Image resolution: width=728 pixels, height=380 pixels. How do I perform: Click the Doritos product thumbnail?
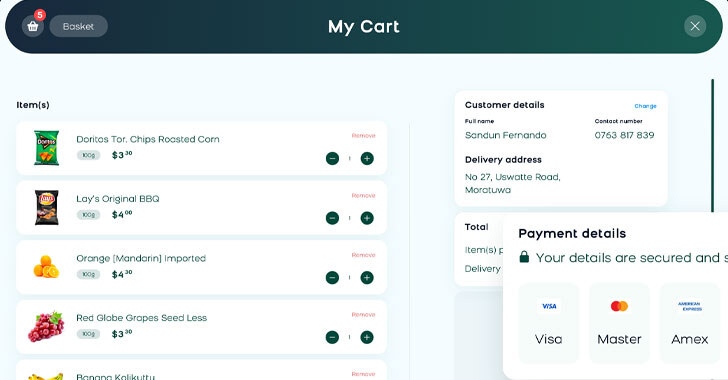(x=46, y=148)
